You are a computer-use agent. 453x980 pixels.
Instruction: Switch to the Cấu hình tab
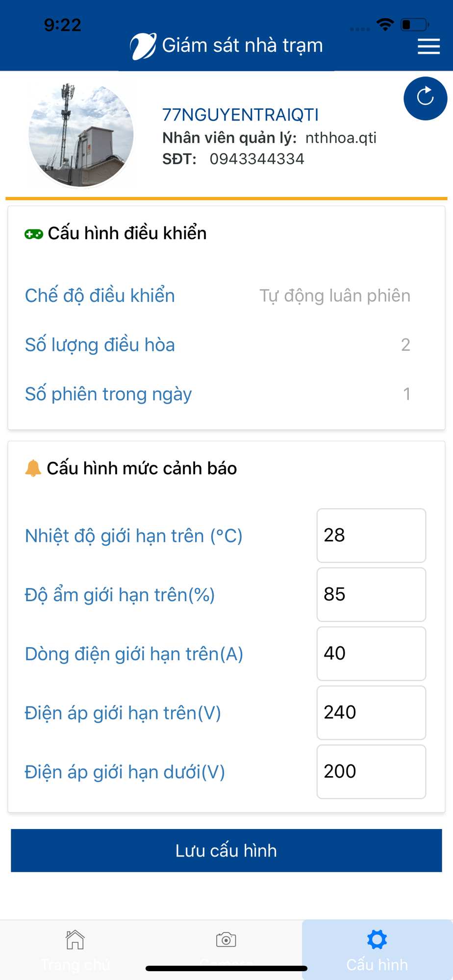[x=377, y=950]
